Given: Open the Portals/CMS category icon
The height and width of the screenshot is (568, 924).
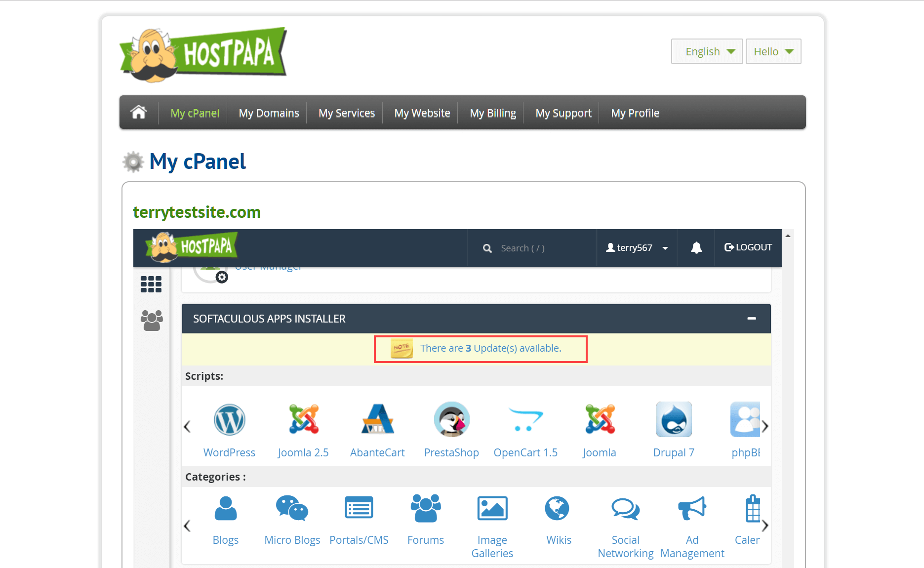Looking at the screenshot, I should click(x=359, y=508).
